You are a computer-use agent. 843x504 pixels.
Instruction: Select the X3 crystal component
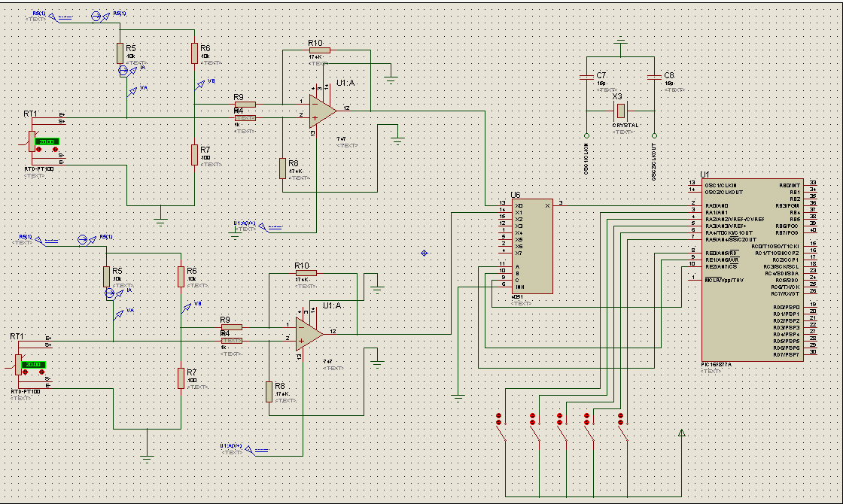point(621,111)
